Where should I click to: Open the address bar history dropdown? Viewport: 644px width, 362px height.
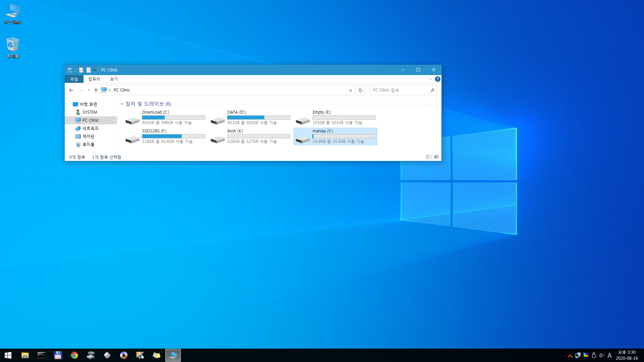(351, 90)
